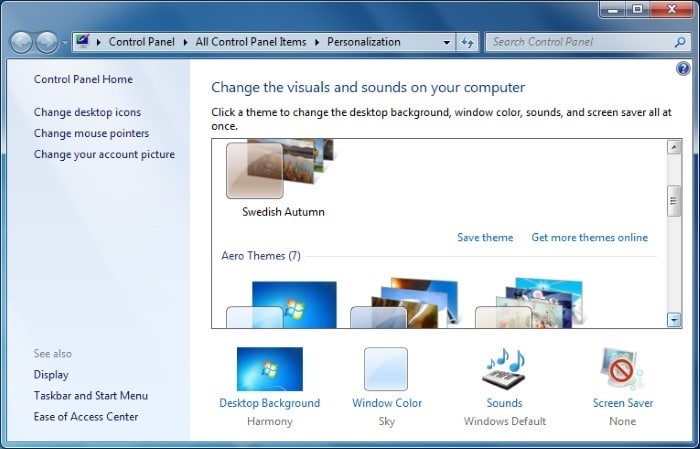Select the third Aero theme thumbnail

[529, 303]
